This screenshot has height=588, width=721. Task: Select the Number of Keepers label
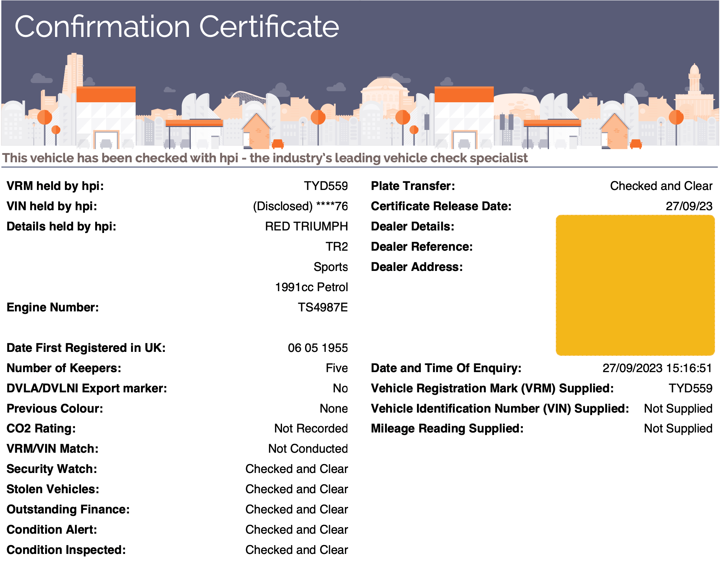click(x=64, y=368)
